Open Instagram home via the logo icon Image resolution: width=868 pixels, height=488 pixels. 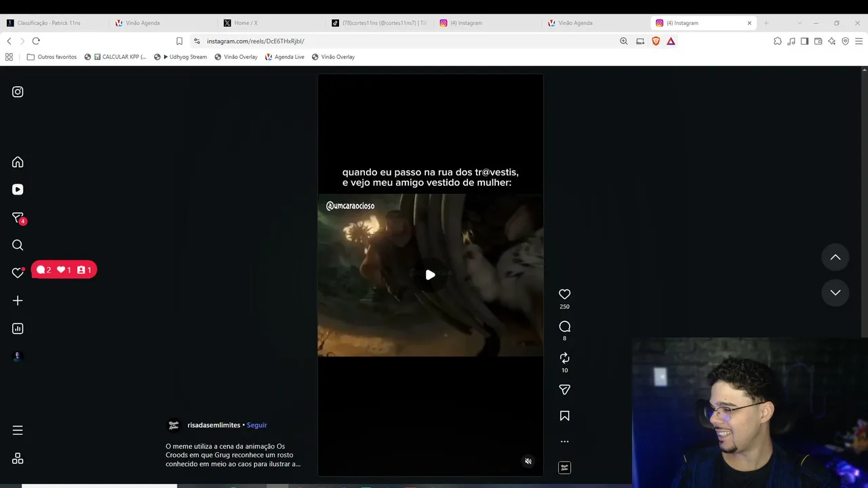pyautogui.click(x=18, y=91)
